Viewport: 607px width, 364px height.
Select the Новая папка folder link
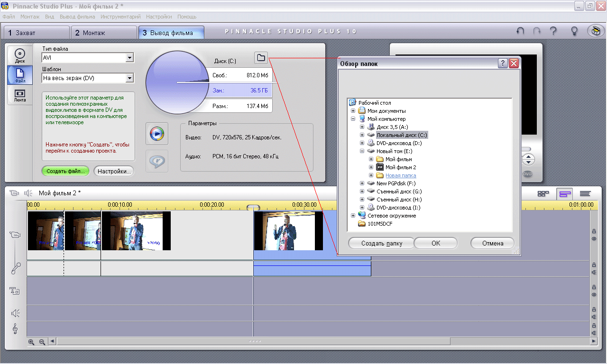click(401, 175)
